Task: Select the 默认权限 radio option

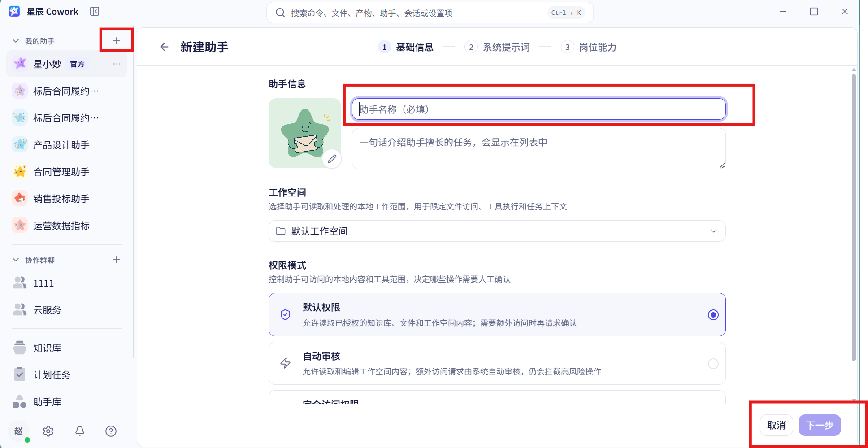Action: click(x=713, y=315)
